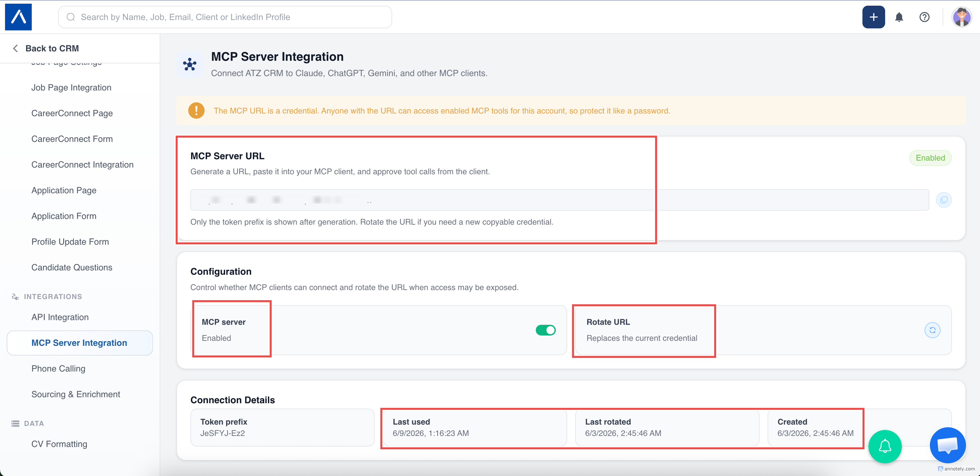Open CareerConnect Integration settings
This screenshot has width=980, height=476.
[x=83, y=165]
